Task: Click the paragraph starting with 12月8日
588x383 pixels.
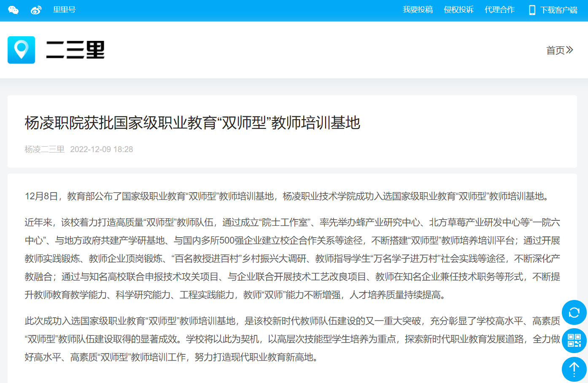Action: point(288,196)
